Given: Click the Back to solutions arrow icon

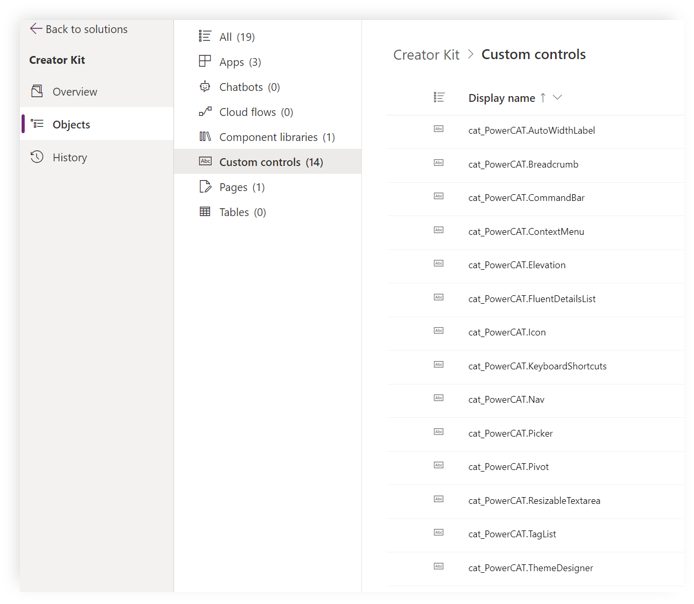Looking at the screenshot, I should pyautogui.click(x=36, y=29).
